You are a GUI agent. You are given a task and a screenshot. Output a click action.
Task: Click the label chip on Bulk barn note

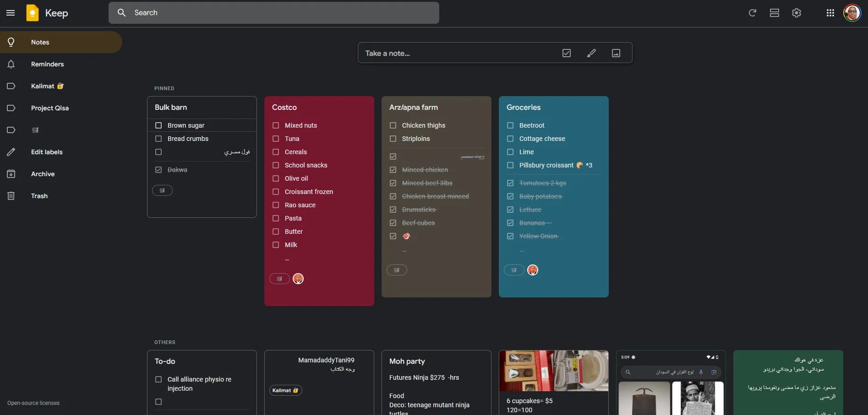pos(162,190)
